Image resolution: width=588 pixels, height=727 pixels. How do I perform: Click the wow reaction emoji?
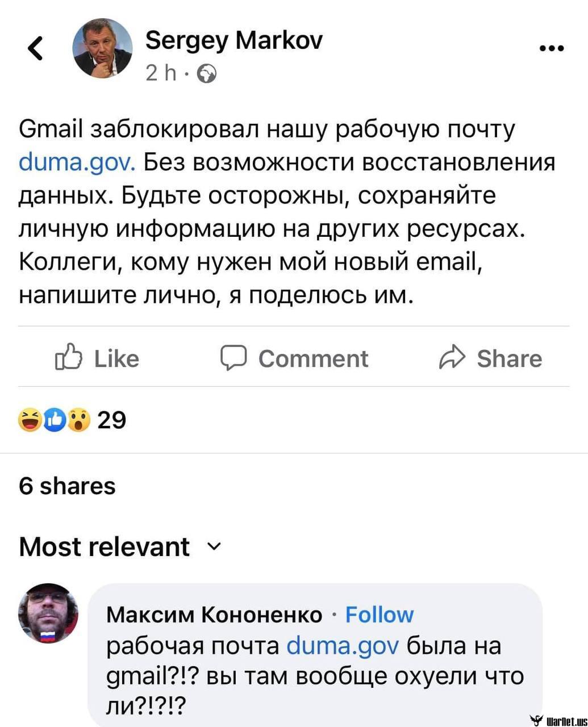point(78,420)
